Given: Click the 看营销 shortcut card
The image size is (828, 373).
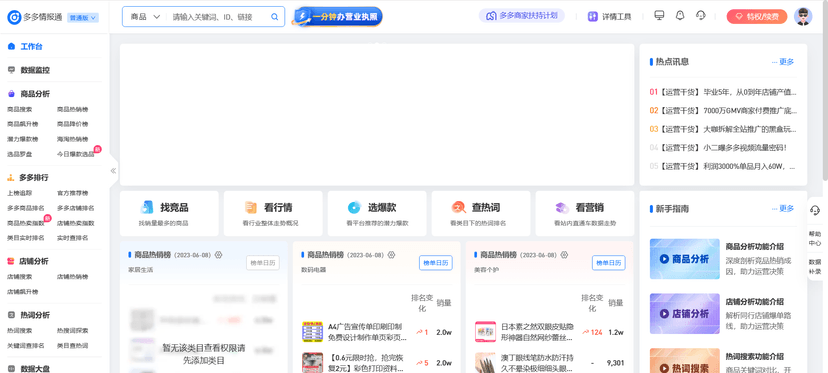Looking at the screenshot, I should [585, 213].
